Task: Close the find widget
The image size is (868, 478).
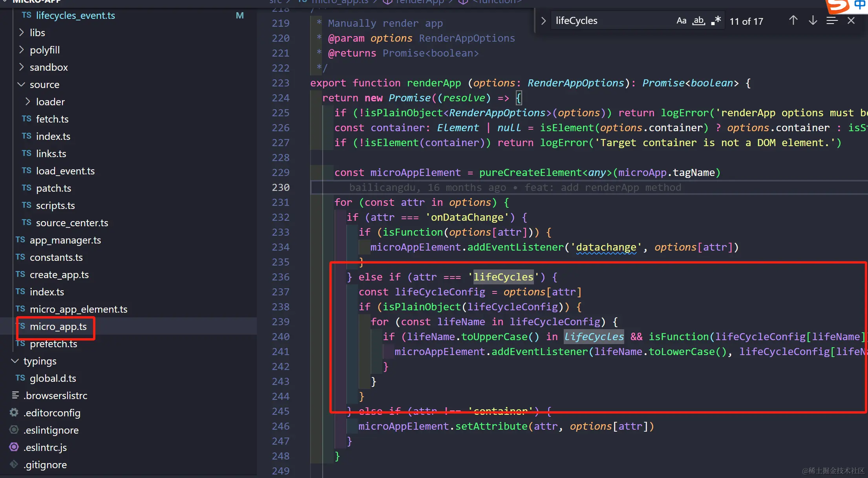Action: click(x=851, y=20)
